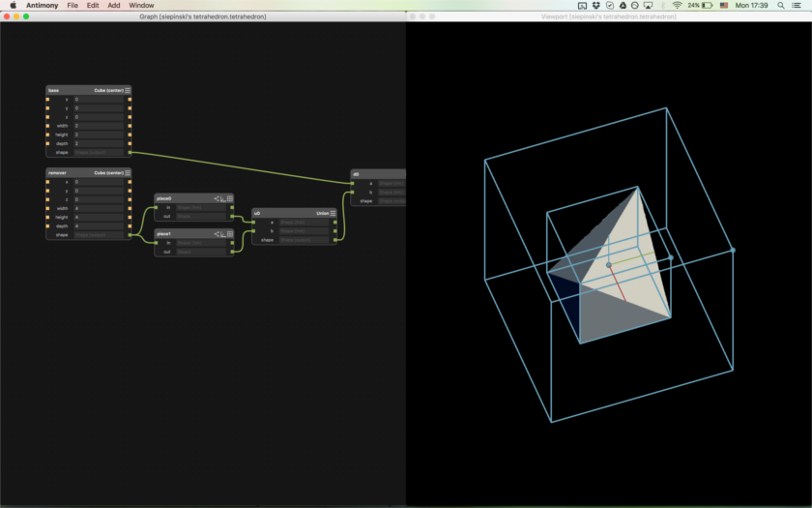
Task: Select the u0 node title
Action: point(257,213)
